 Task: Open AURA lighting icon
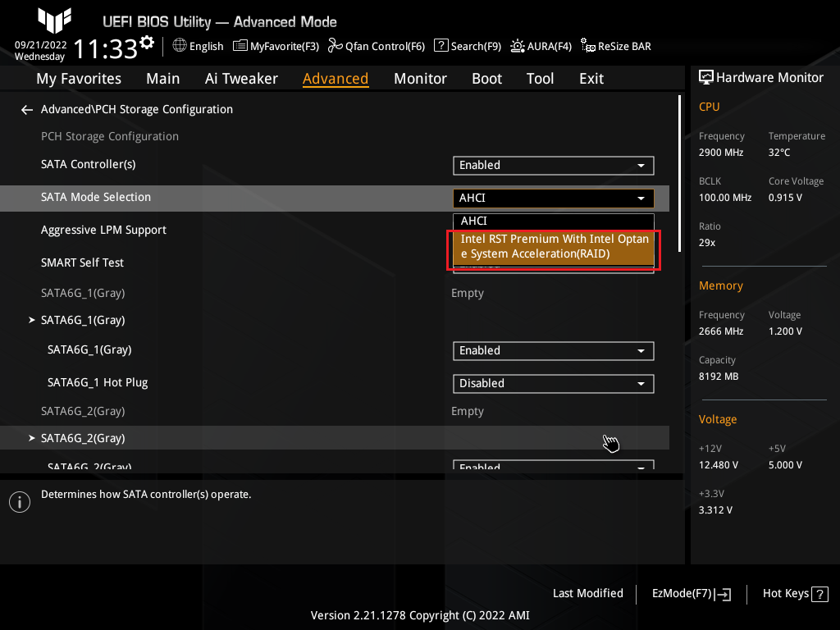[x=518, y=46]
